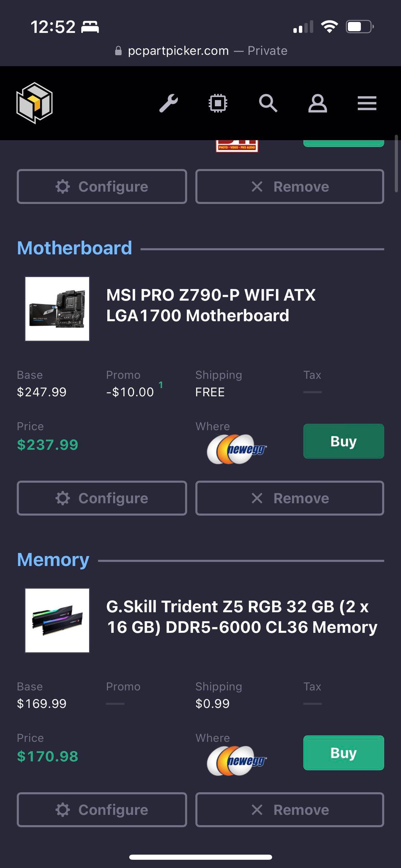Tap the pcpartpicker.com address bar
The width and height of the screenshot is (401, 868).
[x=200, y=51]
